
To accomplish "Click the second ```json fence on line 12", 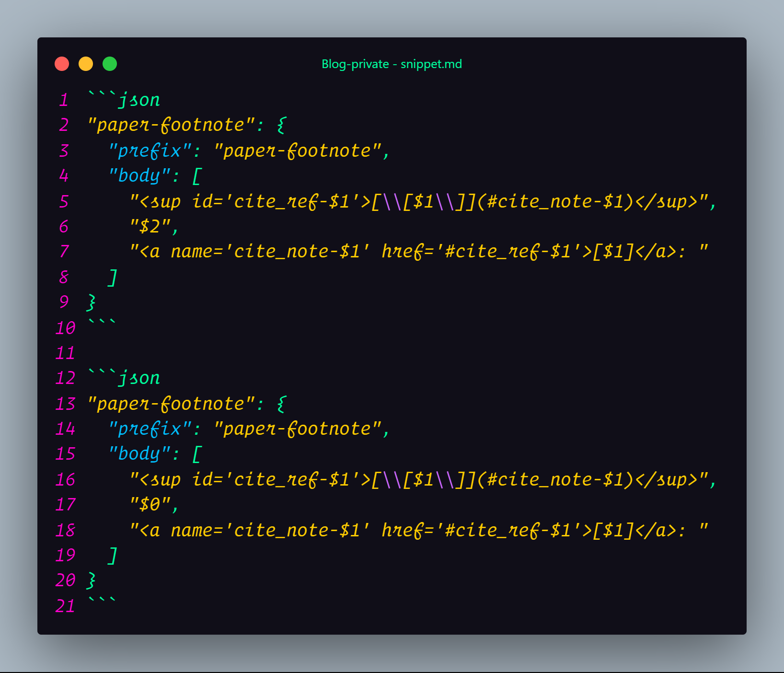I will pyautogui.click(x=124, y=378).
